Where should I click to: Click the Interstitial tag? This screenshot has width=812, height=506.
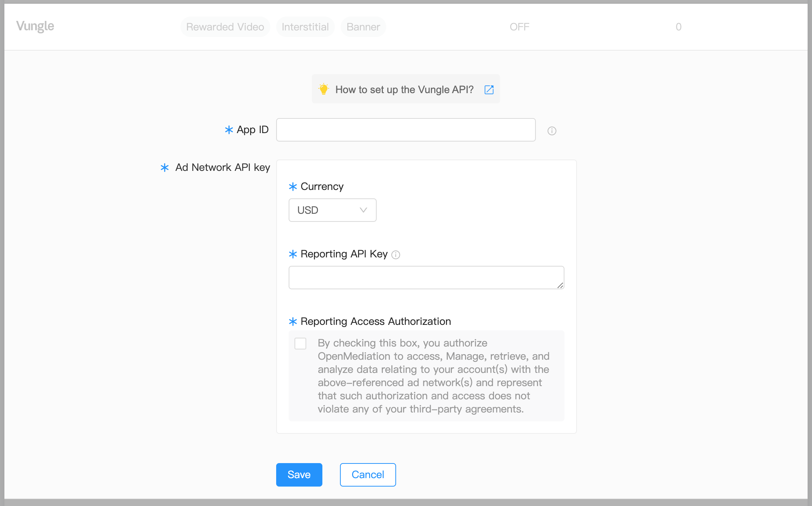305,27
